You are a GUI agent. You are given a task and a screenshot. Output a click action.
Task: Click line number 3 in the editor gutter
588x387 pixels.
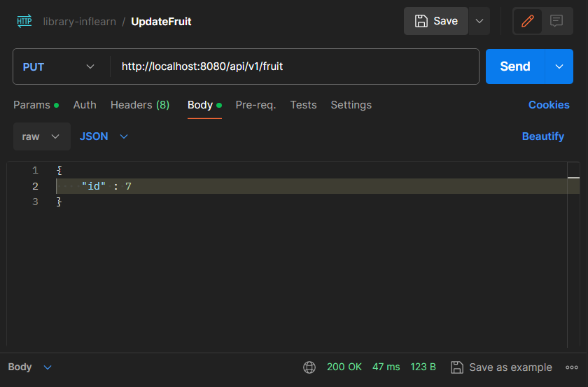click(x=35, y=202)
